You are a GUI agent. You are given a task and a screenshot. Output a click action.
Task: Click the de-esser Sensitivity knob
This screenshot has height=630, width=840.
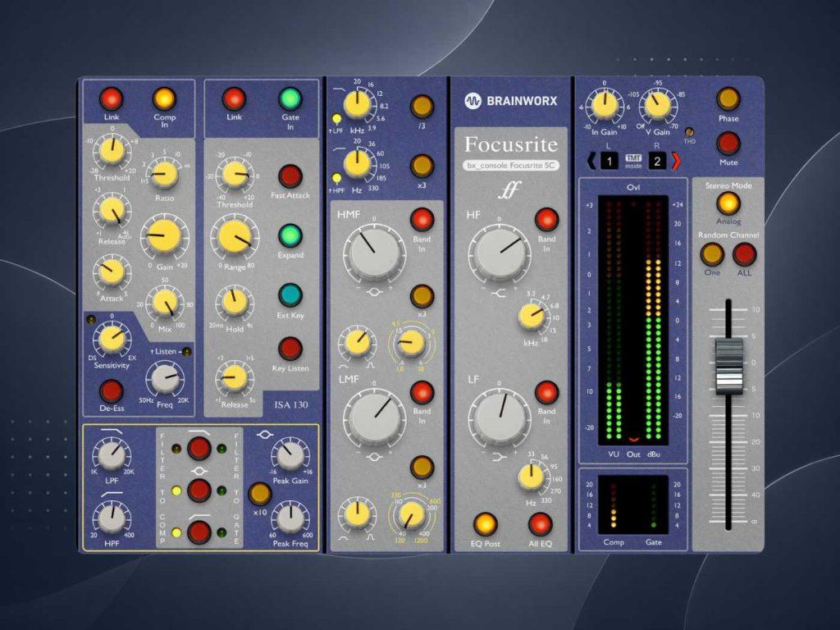tap(112, 339)
